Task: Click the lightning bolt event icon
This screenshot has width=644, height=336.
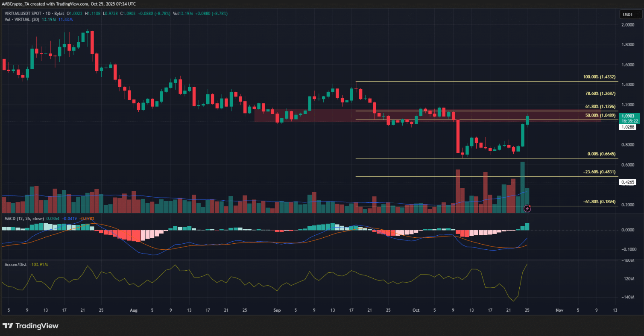Action: [x=527, y=208]
